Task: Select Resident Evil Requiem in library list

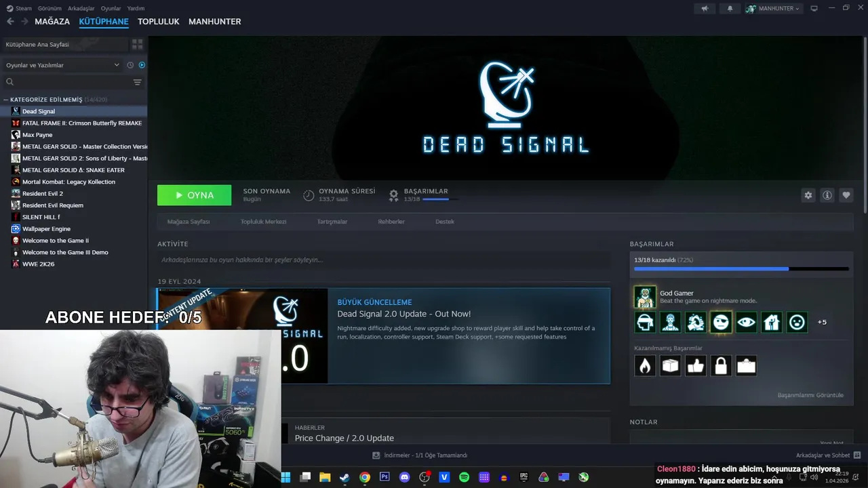Action: click(x=53, y=205)
